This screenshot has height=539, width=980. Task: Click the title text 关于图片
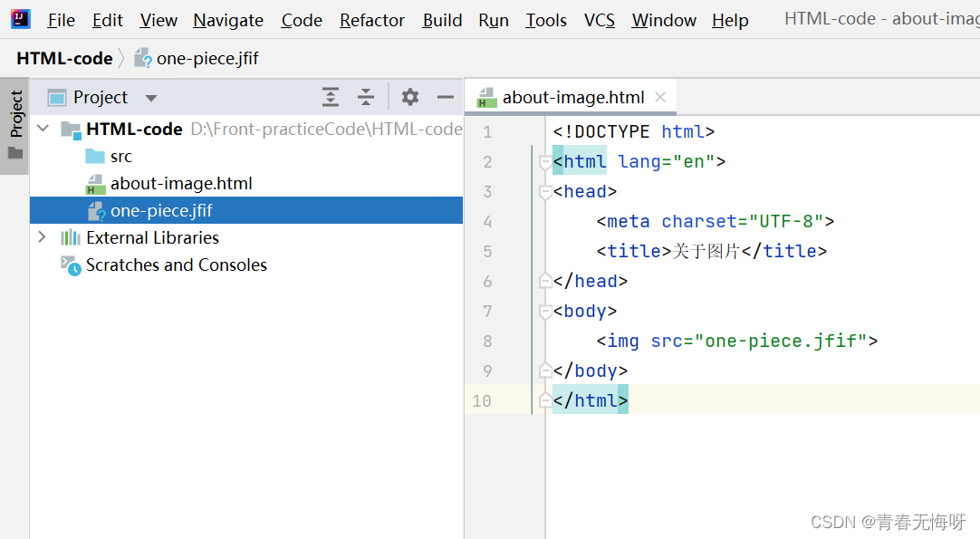click(x=706, y=251)
